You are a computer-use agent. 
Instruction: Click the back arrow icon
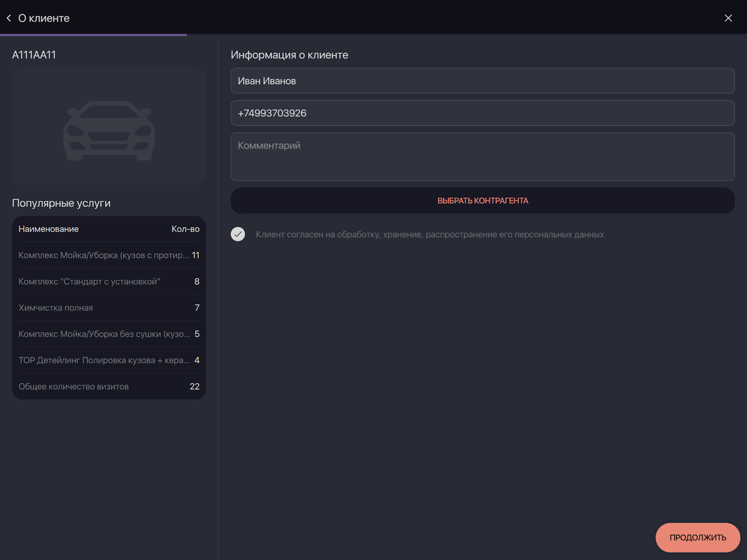[9, 19]
